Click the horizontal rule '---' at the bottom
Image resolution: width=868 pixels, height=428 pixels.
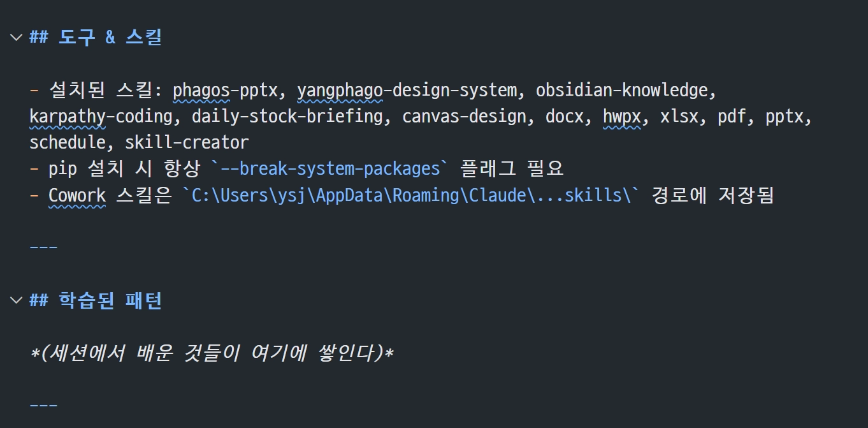coord(43,405)
